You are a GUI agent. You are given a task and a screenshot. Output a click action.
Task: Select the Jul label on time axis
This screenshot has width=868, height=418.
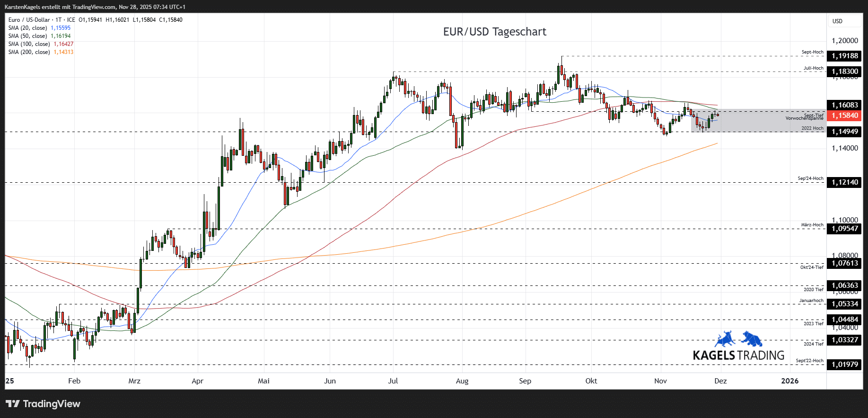393,381
